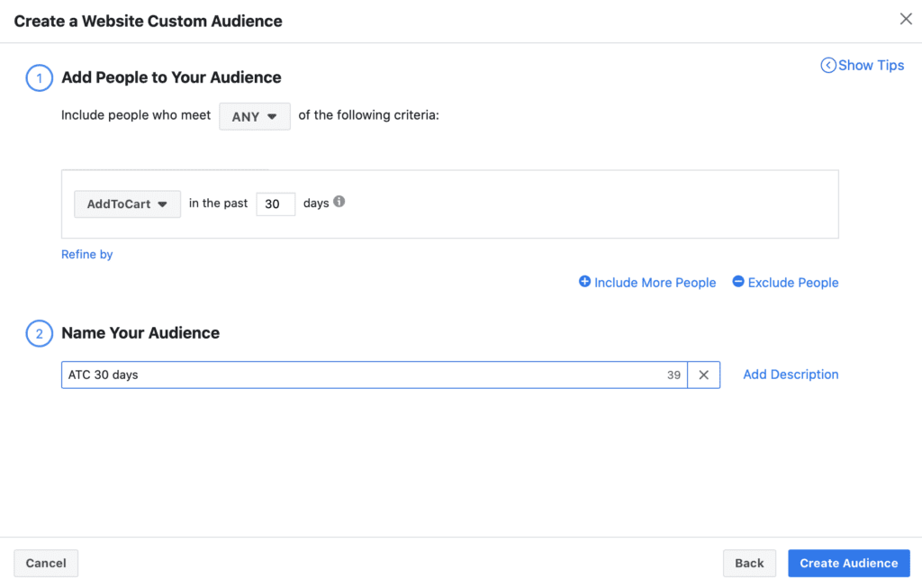This screenshot has height=588, width=922.
Task: Click Show Tips
Action: (871, 65)
